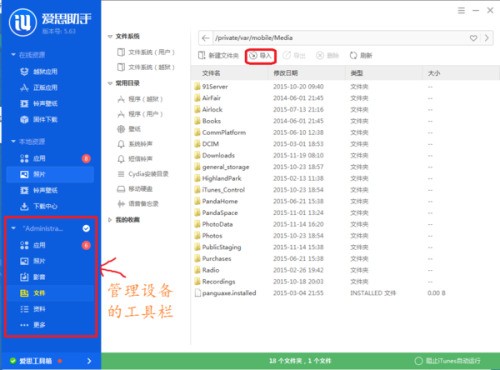Screen dimensions: 500x370
Task: Select the AirFair folder
Action: click(x=207, y=98)
